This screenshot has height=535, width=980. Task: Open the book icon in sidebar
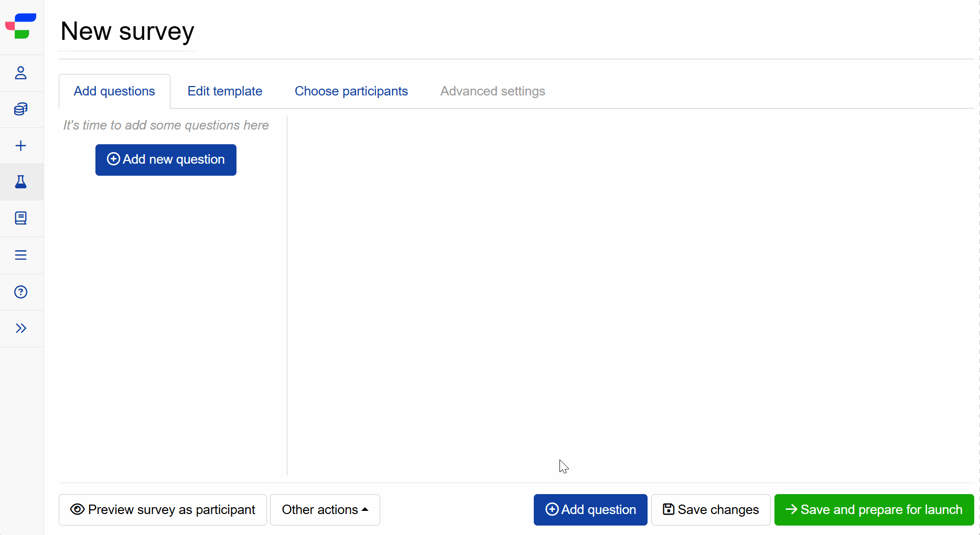tap(21, 218)
